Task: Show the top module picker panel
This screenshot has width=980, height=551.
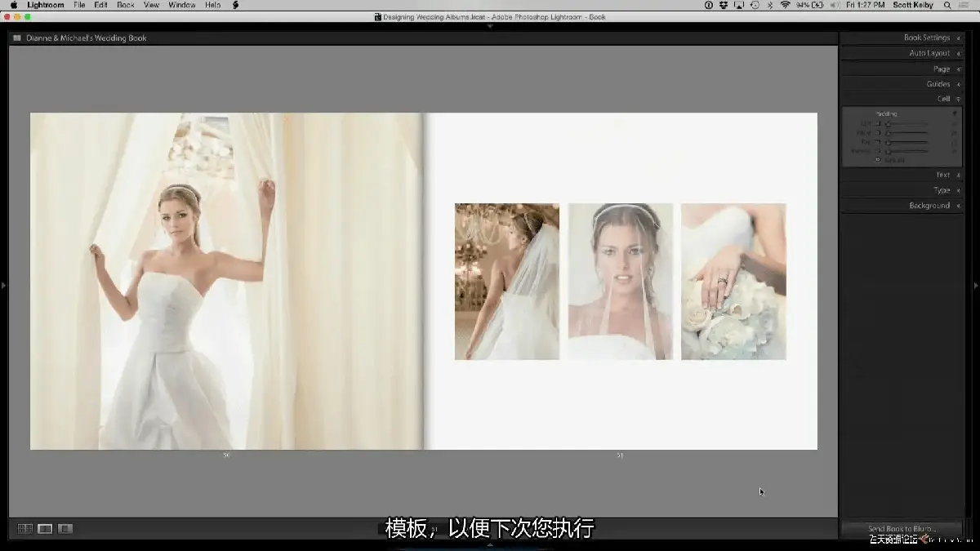Action: 490,26
